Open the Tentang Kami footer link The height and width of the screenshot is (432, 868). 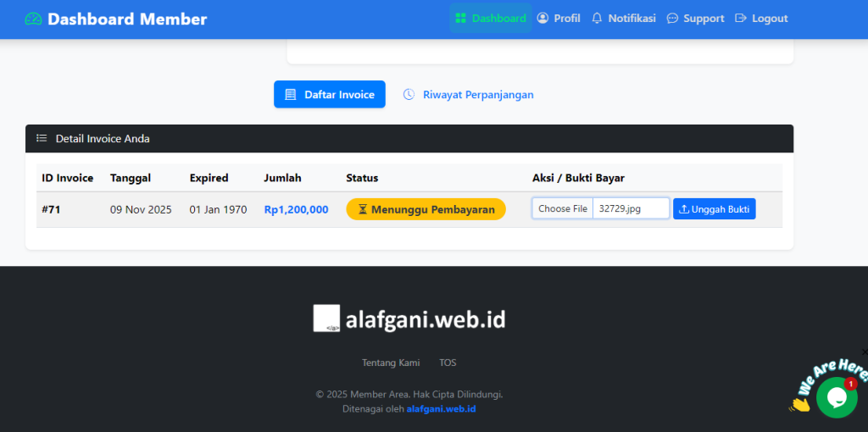coord(391,363)
